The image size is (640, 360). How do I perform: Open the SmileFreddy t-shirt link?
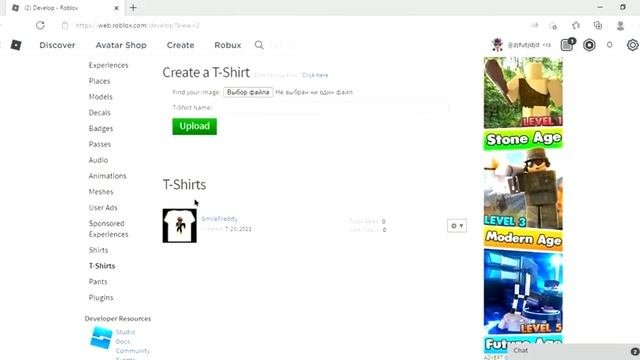pyautogui.click(x=219, y=219)
